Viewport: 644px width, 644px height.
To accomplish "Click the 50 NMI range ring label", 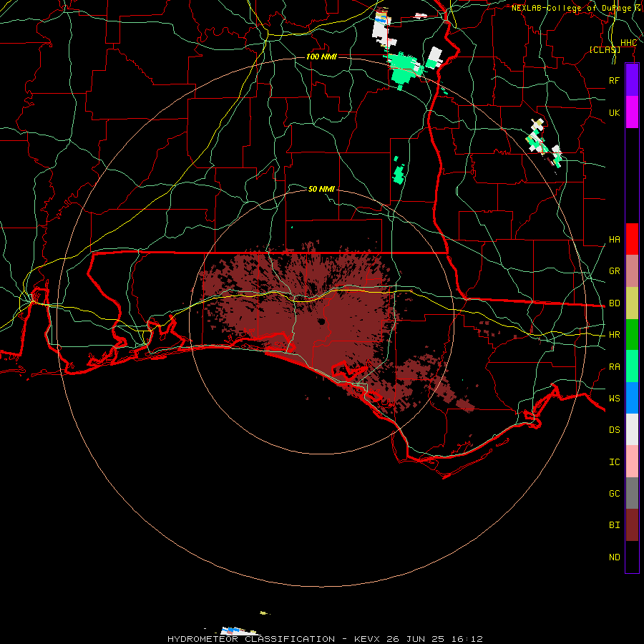I will (x=321, y=189).
